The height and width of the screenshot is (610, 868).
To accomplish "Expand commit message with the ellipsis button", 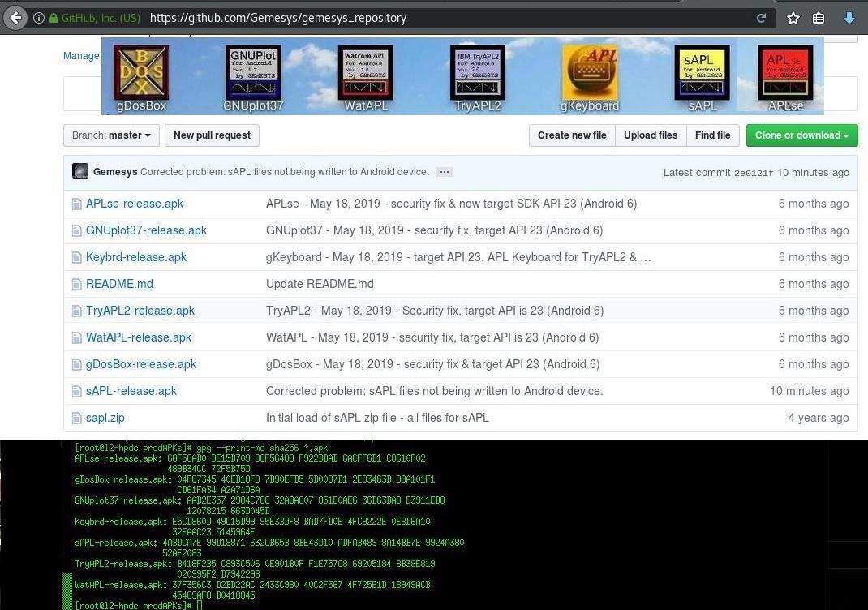I will 444,172.
